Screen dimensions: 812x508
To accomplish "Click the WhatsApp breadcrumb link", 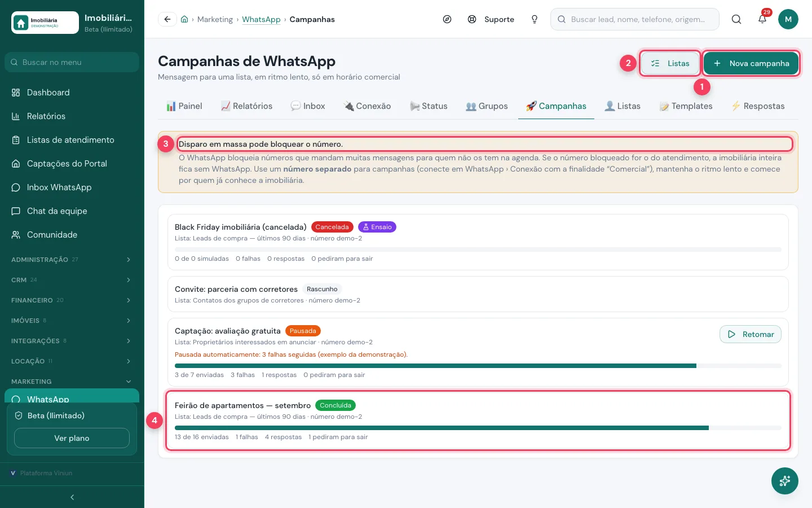I will pos(261,19).
